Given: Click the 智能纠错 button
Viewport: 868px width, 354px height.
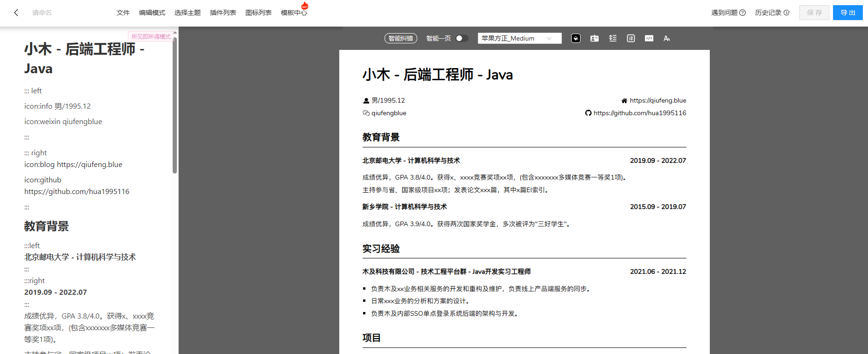Looking at the screenshot, I should coord(401,38).
